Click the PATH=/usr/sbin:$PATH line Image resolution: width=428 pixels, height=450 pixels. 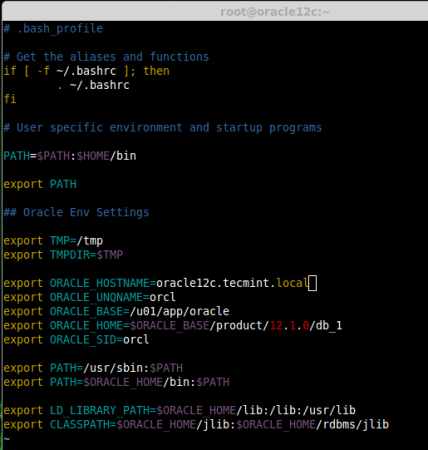pyautogui.click(x=93, y=368)
